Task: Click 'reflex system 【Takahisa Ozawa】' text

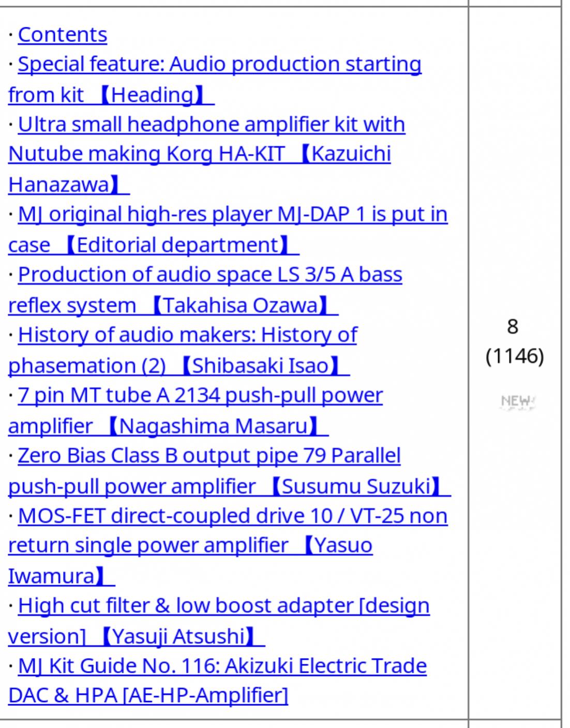Action: (x=173, y=305)
